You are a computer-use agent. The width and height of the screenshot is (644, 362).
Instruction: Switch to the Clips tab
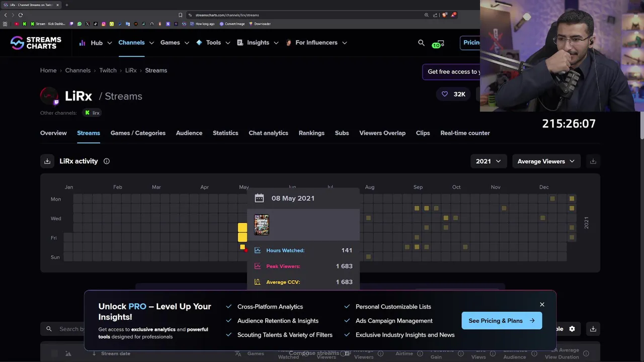coord(423,133)
